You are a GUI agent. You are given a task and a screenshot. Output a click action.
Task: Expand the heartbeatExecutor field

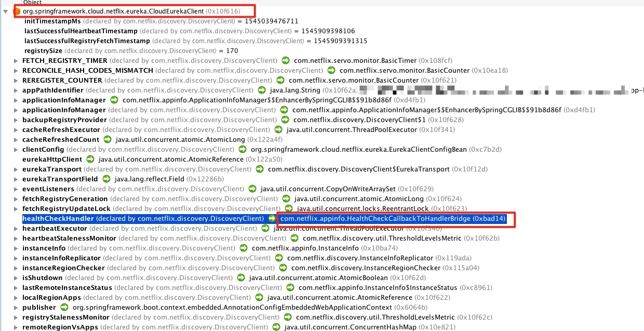17,228
